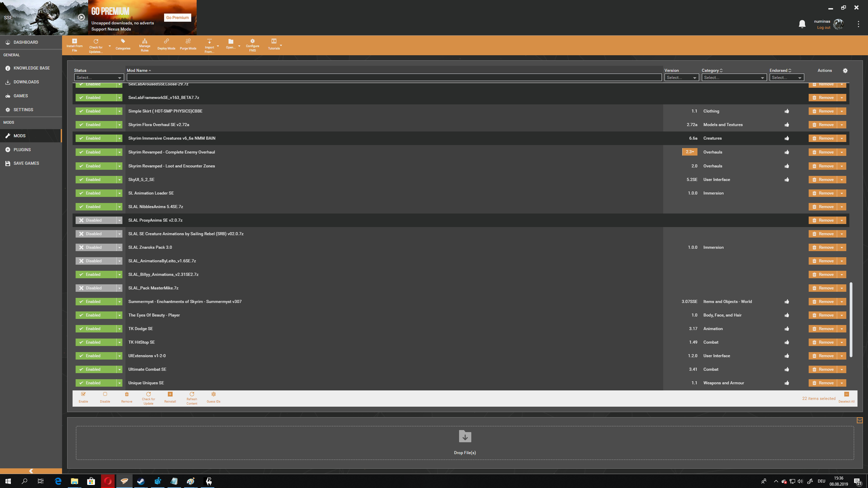Remove The Eyes Of Beauty - Player mod
Image resolution: width=868 pixels, height=488 pixels.
coord(823,315)
